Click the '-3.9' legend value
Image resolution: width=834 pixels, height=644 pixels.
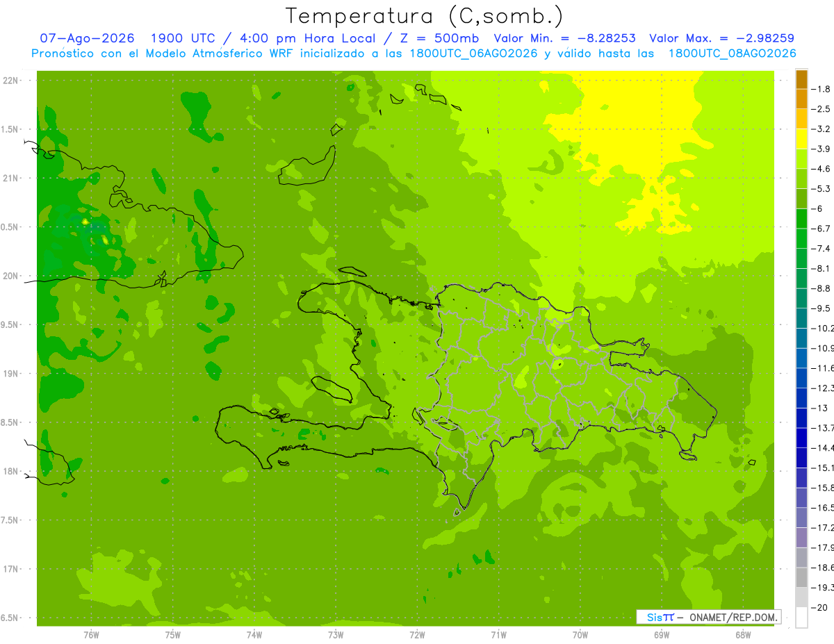(822, 149)
